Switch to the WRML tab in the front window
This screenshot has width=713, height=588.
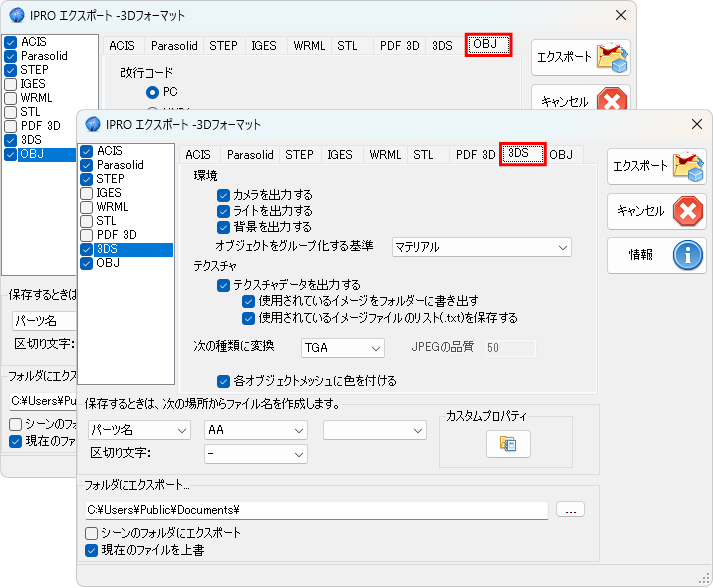click(385, 155)
